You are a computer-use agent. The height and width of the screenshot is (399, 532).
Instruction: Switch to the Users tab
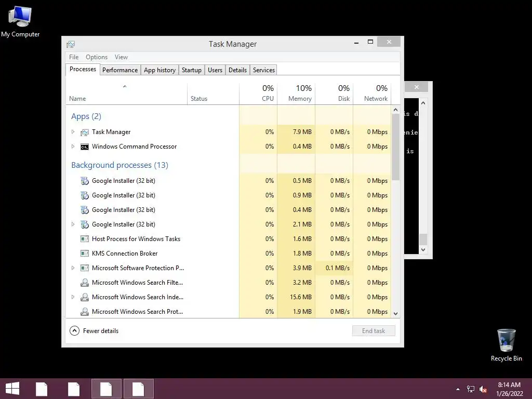pyautogui.click(x=215, y=70)
